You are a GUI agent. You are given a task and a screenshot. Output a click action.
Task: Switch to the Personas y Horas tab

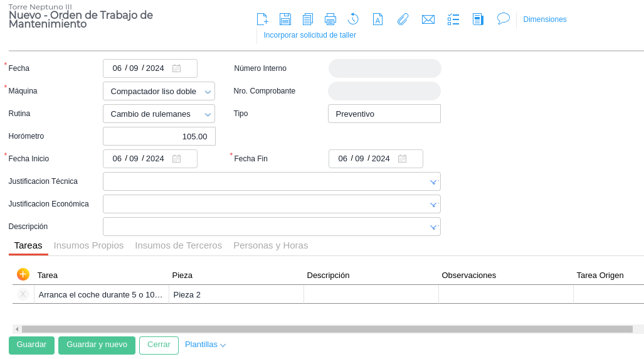coord(270,245)
